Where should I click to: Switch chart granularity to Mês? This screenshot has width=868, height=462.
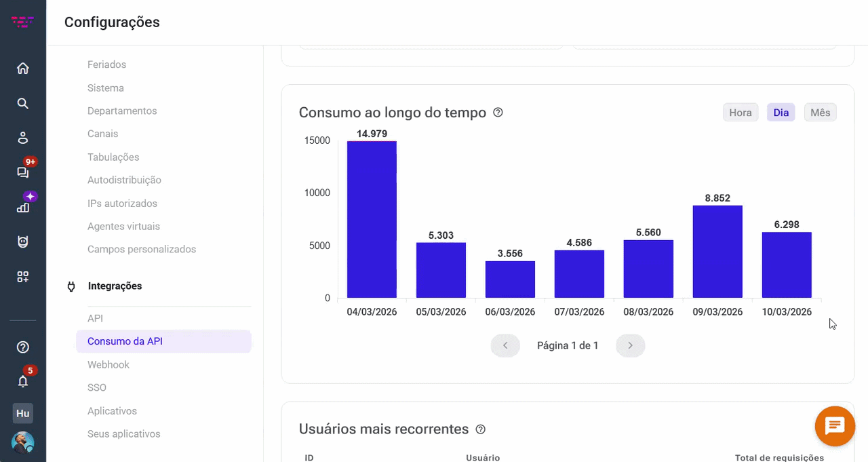point(820,113)
